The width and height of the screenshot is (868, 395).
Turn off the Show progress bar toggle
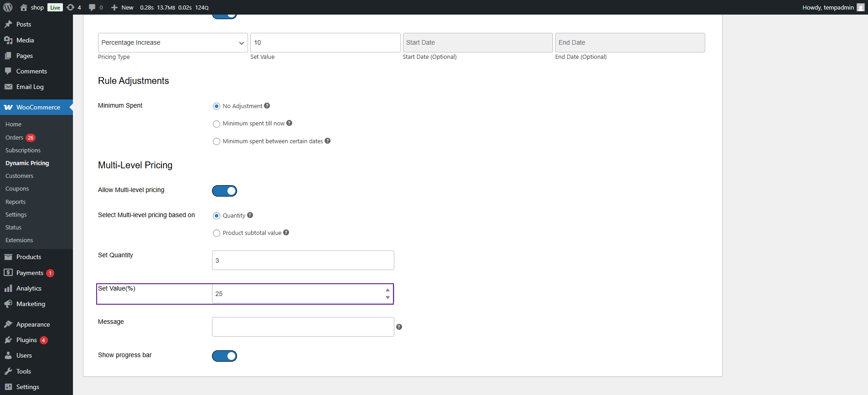tap(224, 356)
